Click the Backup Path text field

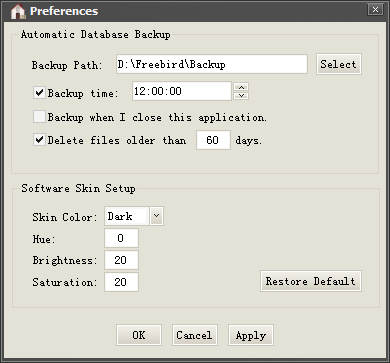coord(212,64)
